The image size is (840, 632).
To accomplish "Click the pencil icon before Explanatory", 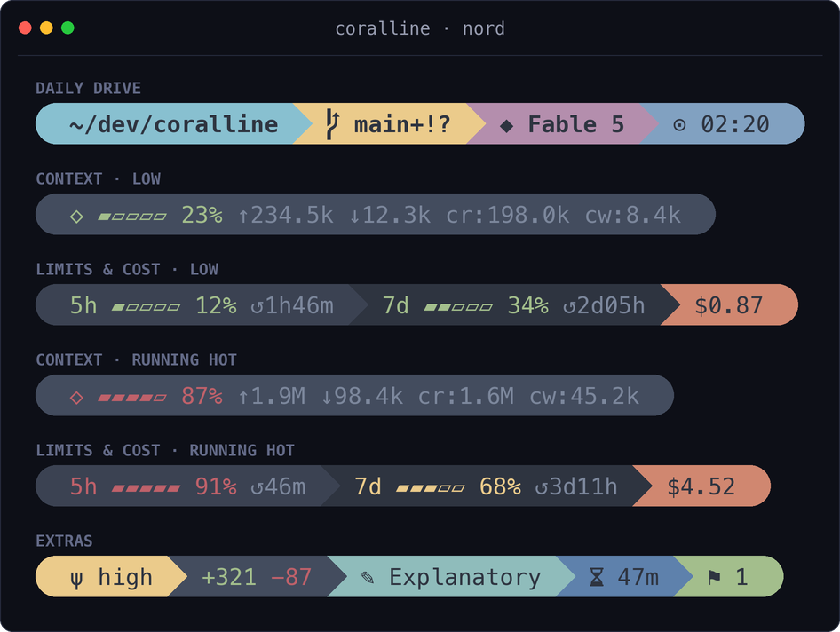I will coord(368,577).
